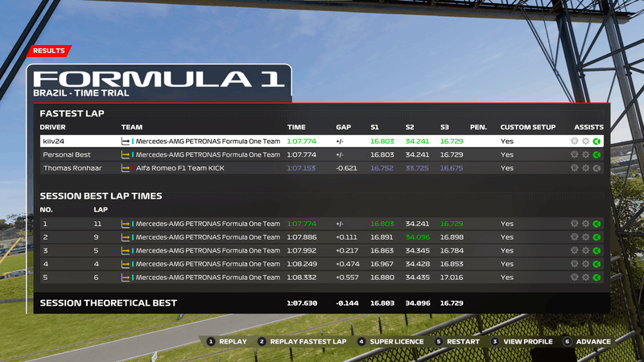Click car icon in session lap 11 row
644x362 pixels.
point(126,224)
